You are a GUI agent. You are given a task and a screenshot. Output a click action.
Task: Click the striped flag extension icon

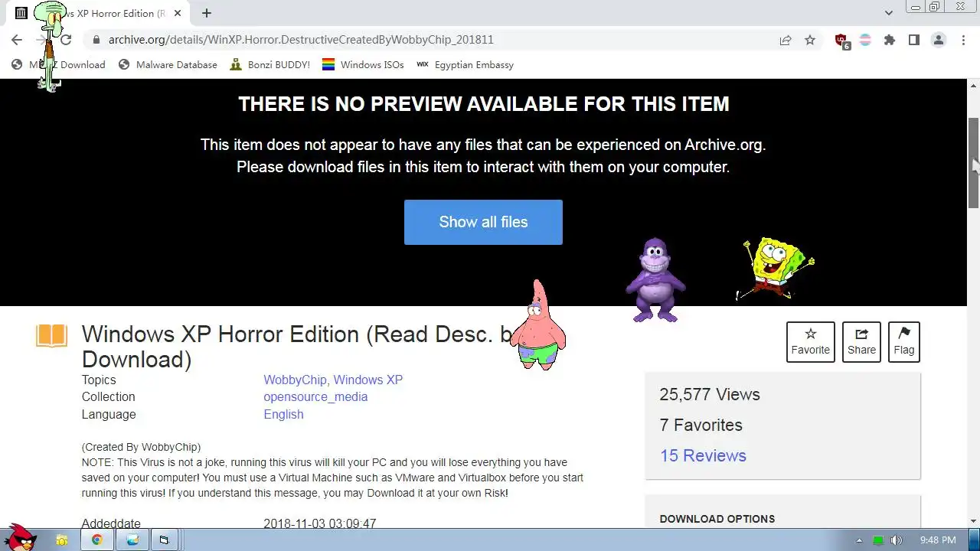point(865,40)
